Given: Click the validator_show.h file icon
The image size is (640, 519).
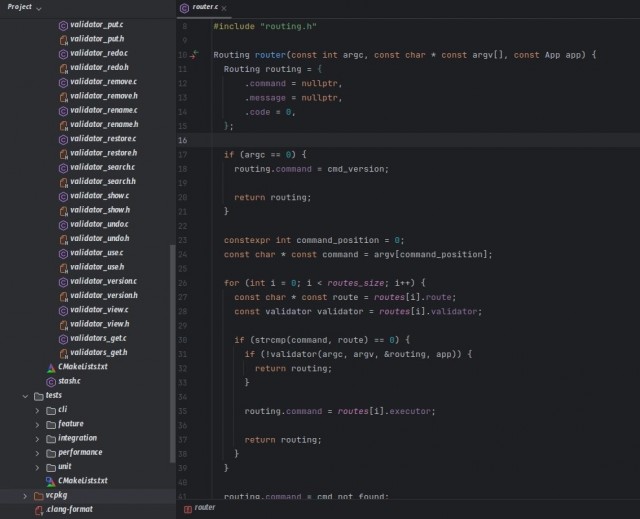Looking at the screenshot, I should [63, 211].
